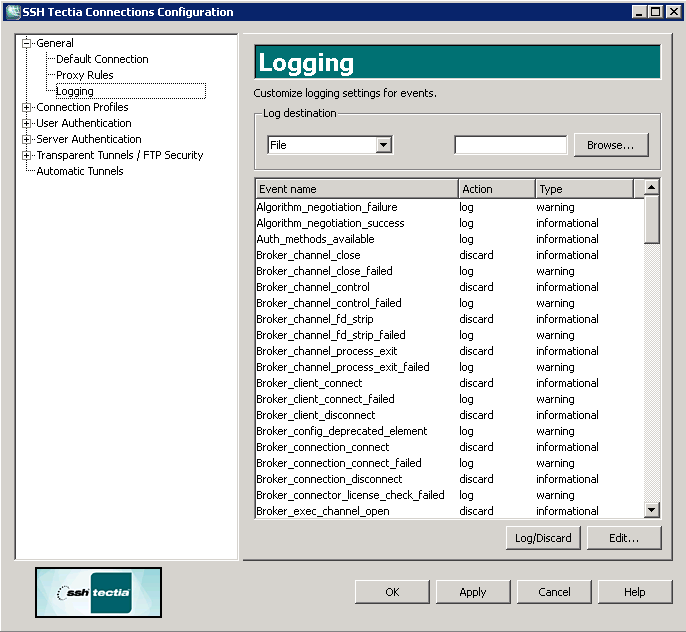686x632 pixels.
Task: Select Algorithm_negotiation_success event row
Action: 450,223
